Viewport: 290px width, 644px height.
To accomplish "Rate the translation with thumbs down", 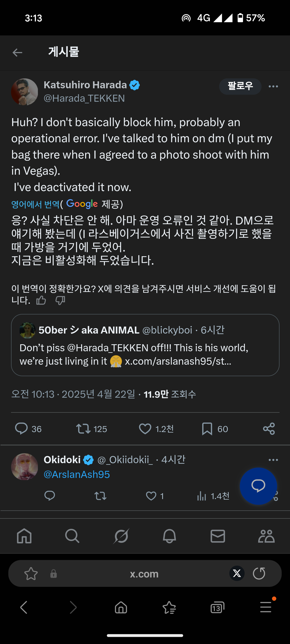I will point(60,301).
